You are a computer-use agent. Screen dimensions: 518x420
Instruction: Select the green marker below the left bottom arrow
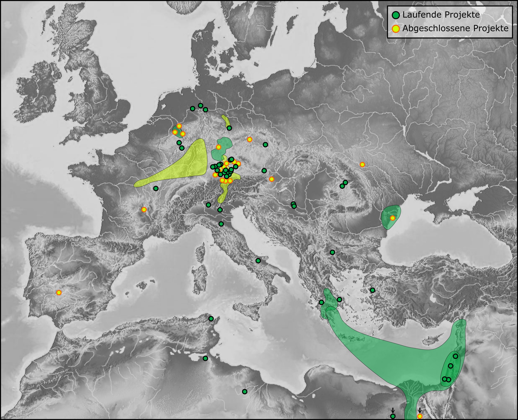tap(393, 416)
